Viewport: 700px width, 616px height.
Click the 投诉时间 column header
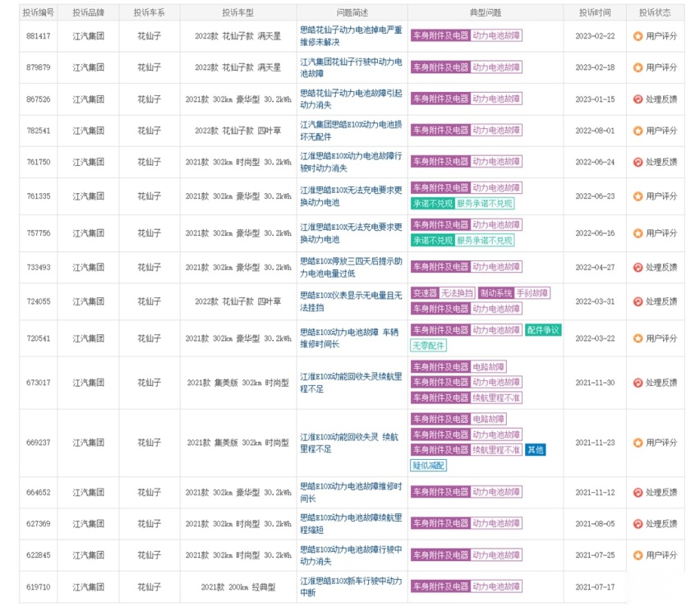coord(595,12)
